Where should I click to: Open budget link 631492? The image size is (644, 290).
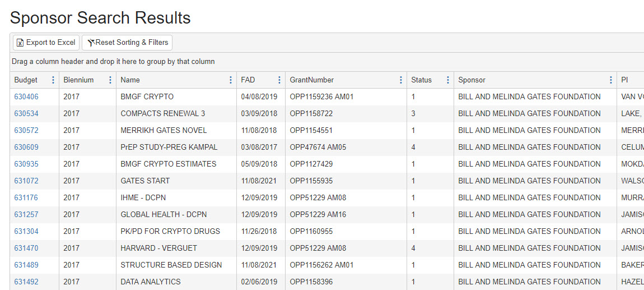(26, 282)
